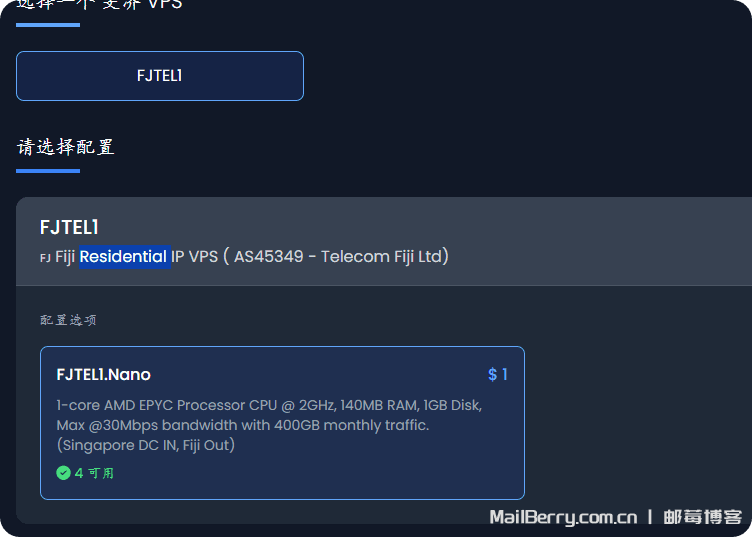The width and height of the screenshot is (752, 537).
Task: Click the AS45349 text in description
Action: [268, 257]
